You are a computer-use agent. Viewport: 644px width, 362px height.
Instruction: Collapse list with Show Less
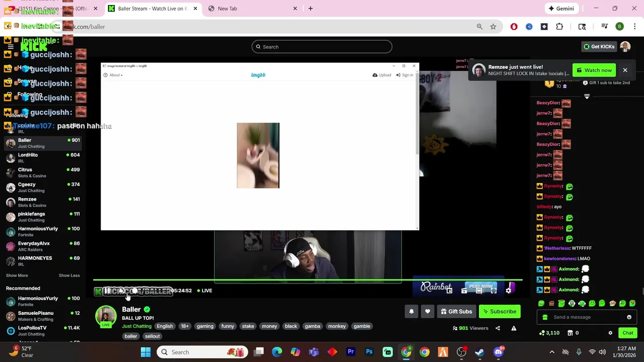[x=69, y=276]
